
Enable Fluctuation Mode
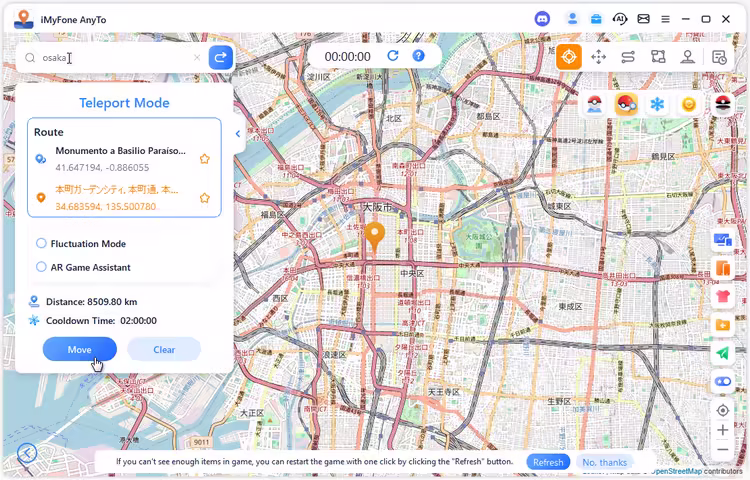(x=42, y=243)
